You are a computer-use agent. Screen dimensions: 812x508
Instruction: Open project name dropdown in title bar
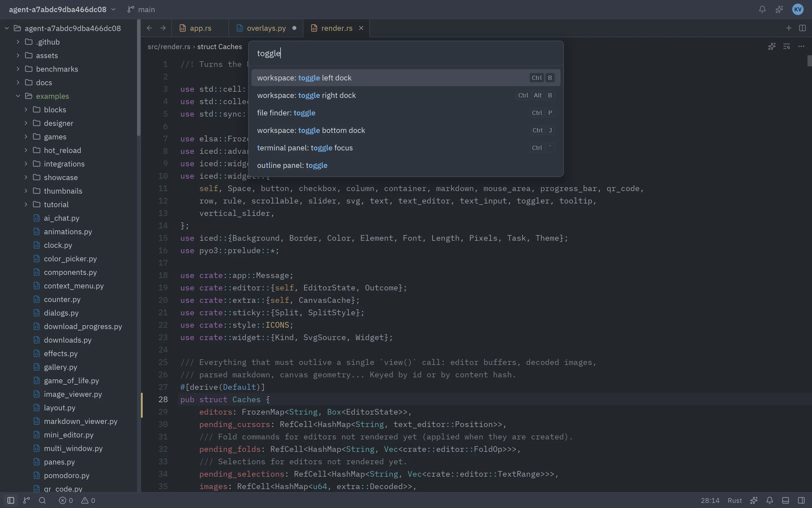tap(62, 9)
